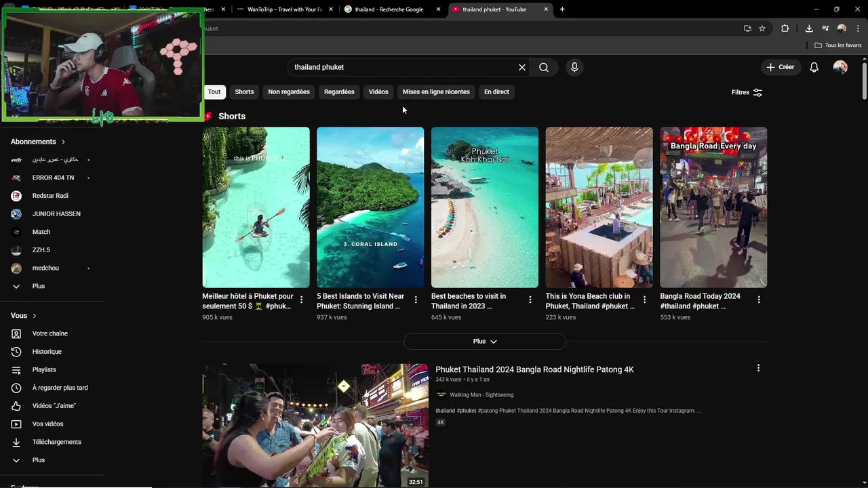Clear the YouTube search box text
868x488 pixels.
pyautogui.click(x=522, y=67)
